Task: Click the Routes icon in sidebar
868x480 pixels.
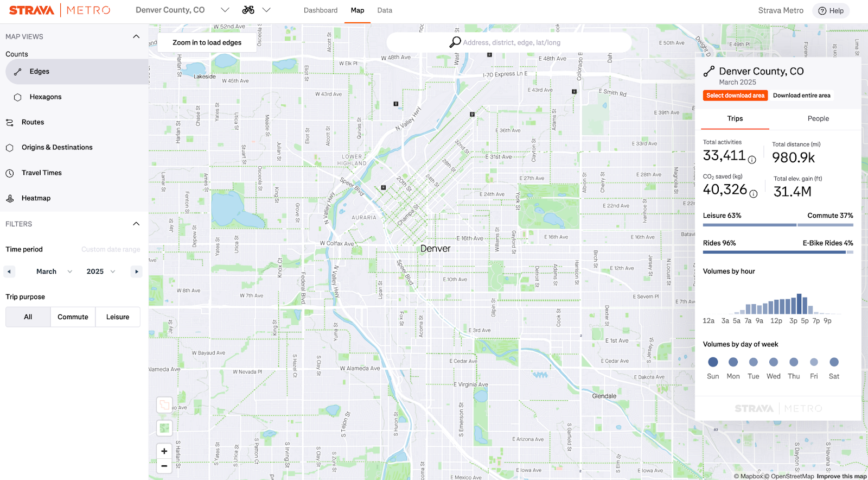Action: (10, 123)
